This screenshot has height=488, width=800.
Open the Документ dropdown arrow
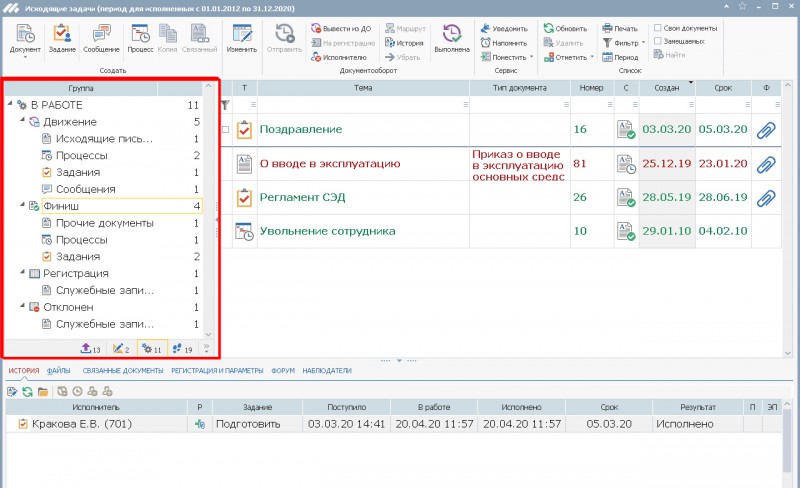25,57
